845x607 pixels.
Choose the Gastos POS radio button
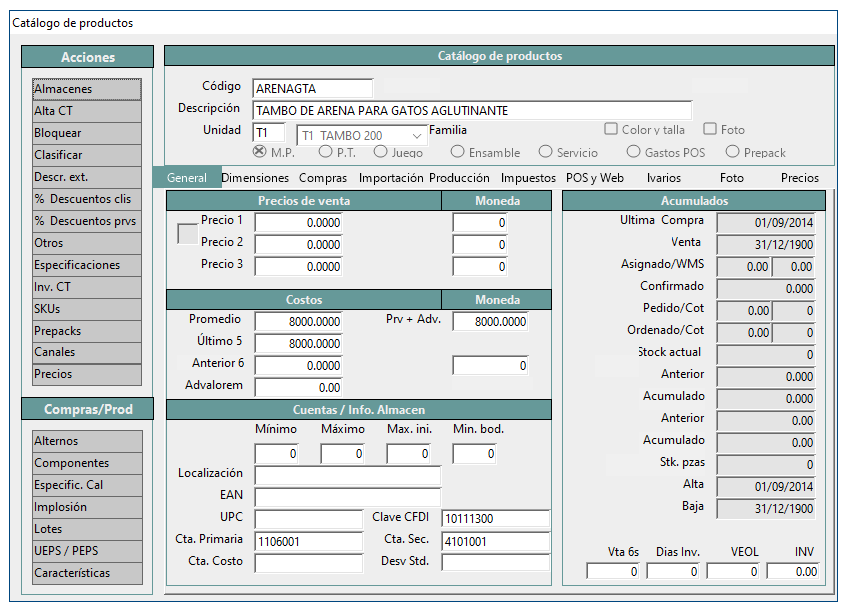(633, 151)
